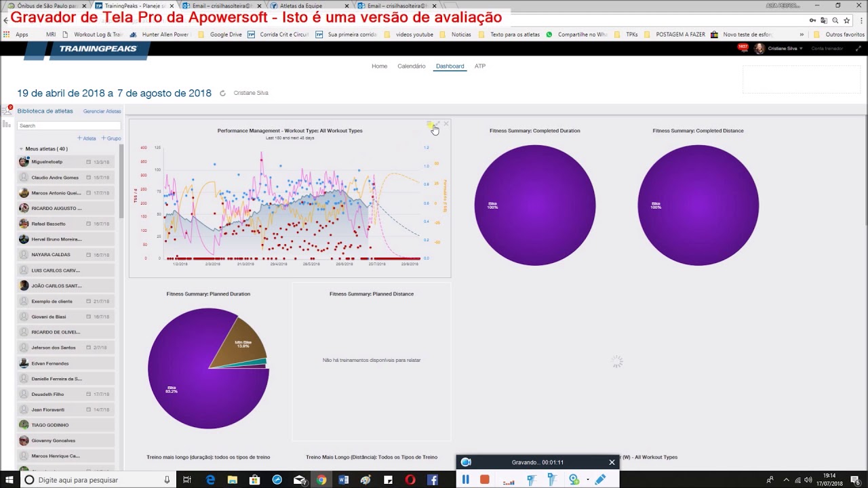Image resolution: width=868 pixels, height=488 pixels.
Task: Open the athlete library sidebar icon
Action: 7,110
